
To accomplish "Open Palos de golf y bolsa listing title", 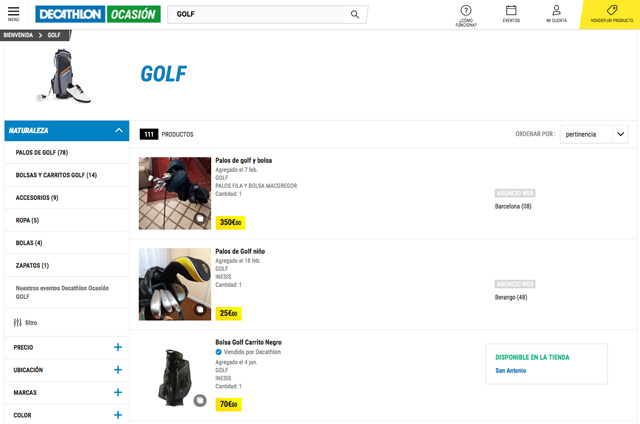I will pyautogui.click(x=244, y=160).
